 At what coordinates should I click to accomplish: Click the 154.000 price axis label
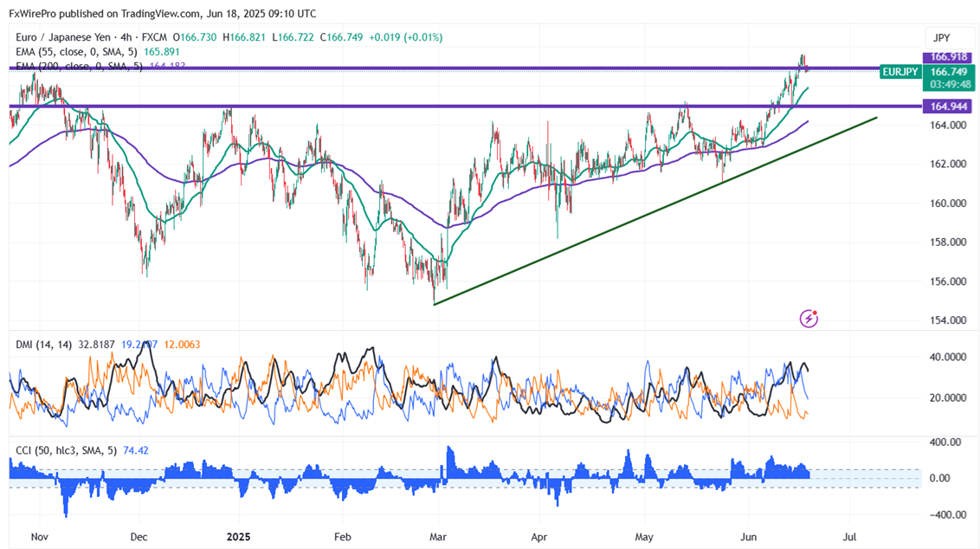tap(948, 320)
